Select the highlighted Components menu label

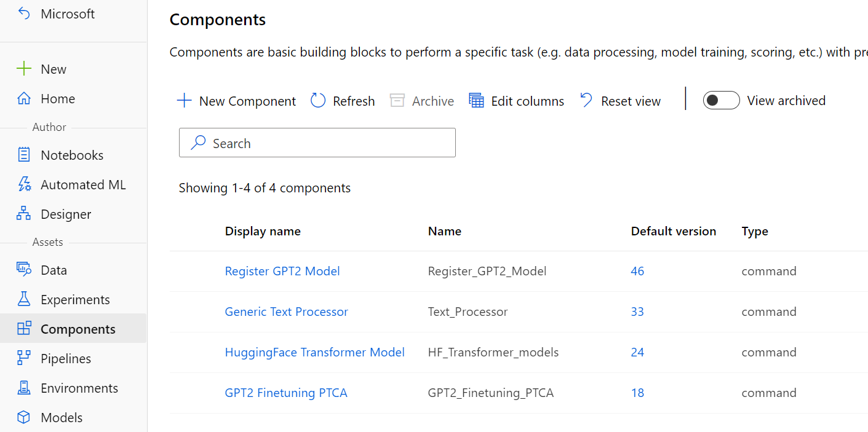pos(78,329)
